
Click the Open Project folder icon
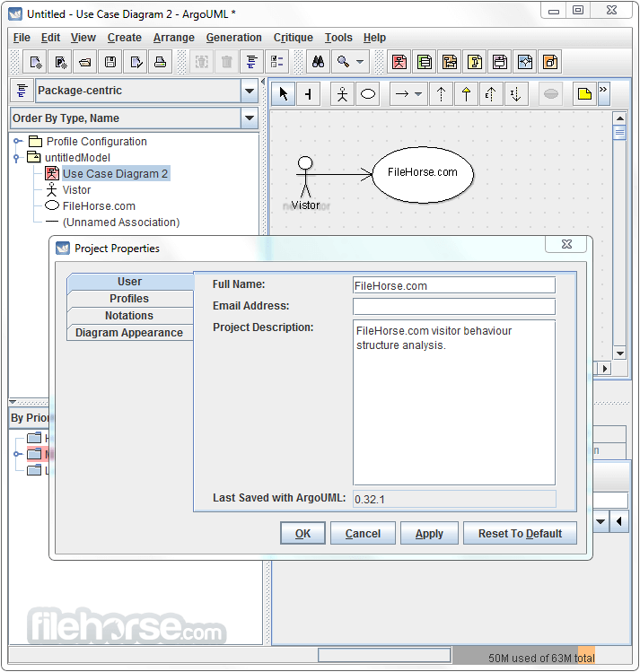click(x=85, y=62)
